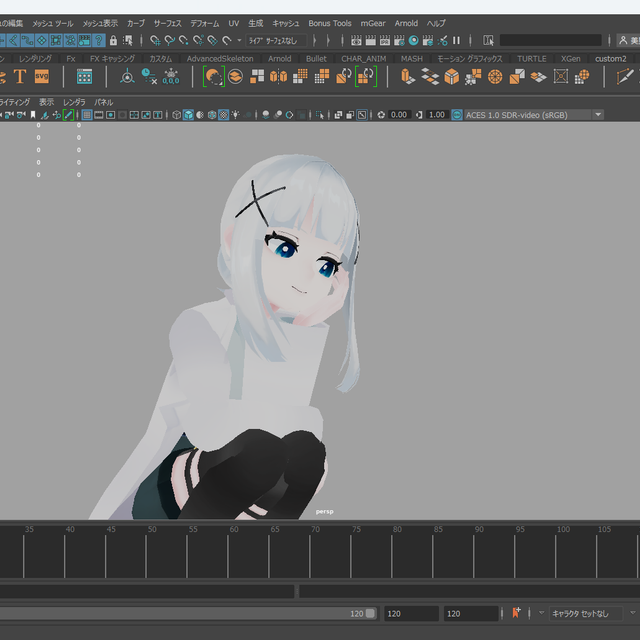Click the Boolean shelf icon in green brackets
The height and width of the screenshot is (640, 640).
(x=213, y=76)
